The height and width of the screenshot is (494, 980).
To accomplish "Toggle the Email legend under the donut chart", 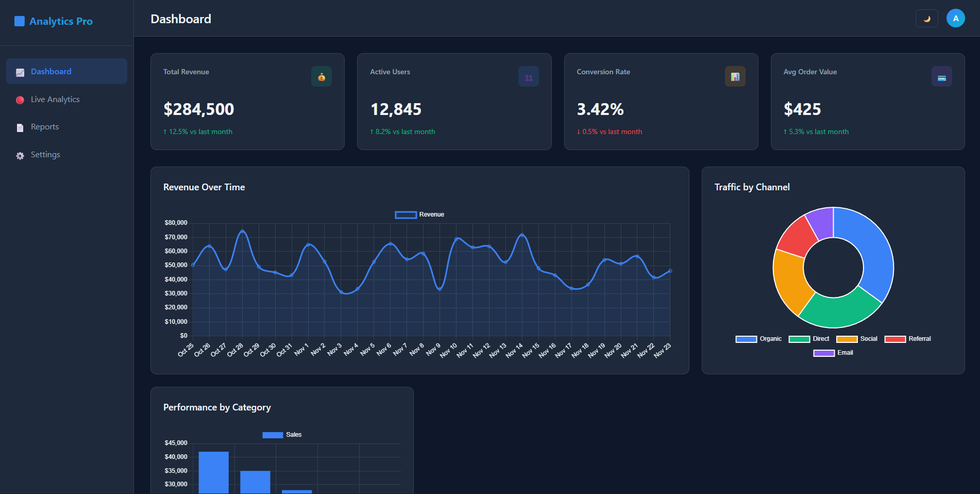I will pos(833,353).
